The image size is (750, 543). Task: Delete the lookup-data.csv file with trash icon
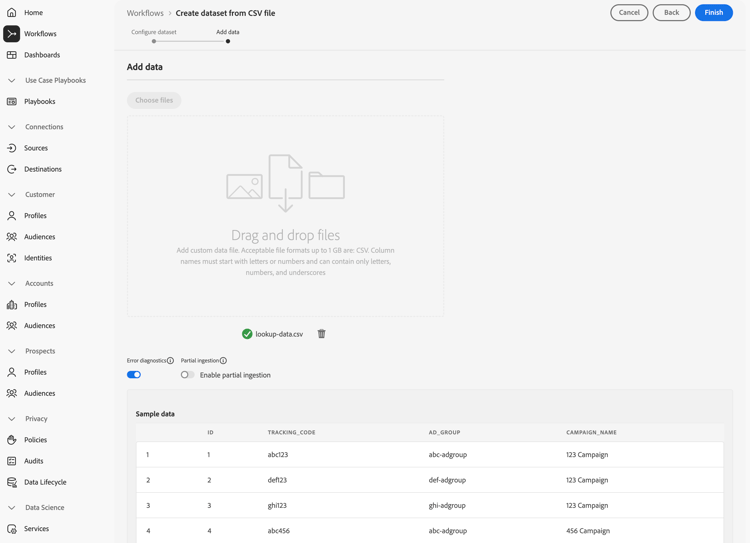pyautogui.click(x=322, y=334)
